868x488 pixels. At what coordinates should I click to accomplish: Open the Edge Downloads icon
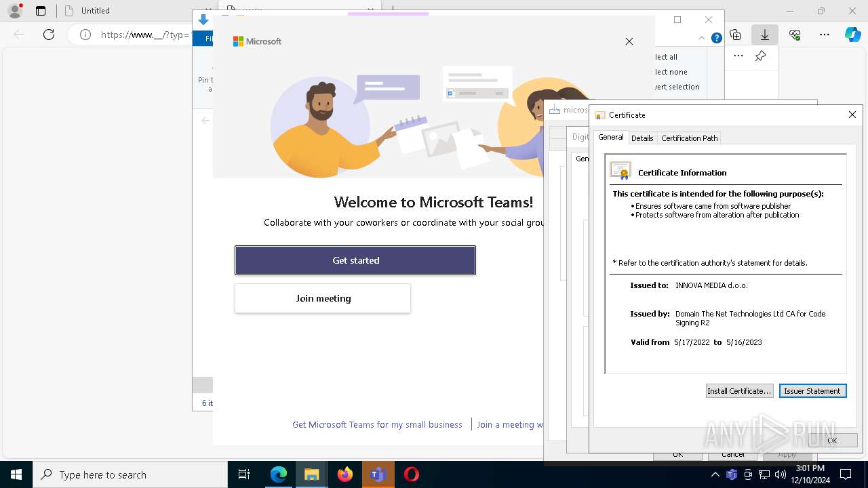coord(765,35)
